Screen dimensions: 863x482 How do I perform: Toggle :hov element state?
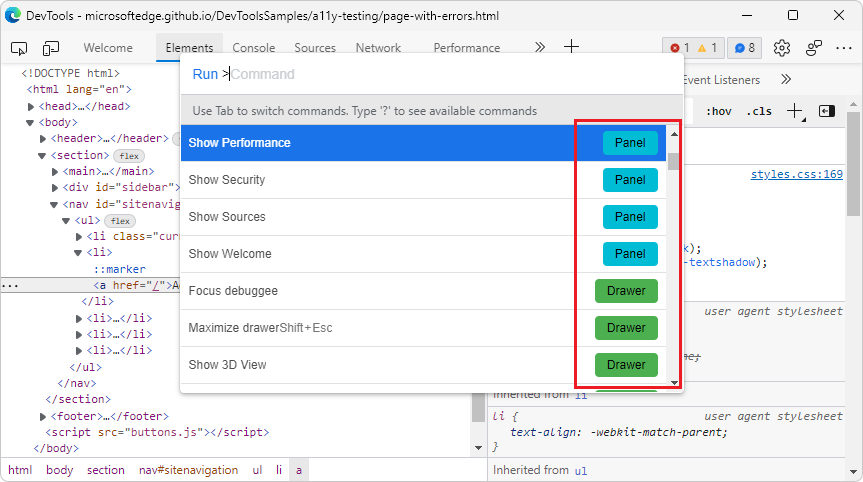(x=719, y=112)
